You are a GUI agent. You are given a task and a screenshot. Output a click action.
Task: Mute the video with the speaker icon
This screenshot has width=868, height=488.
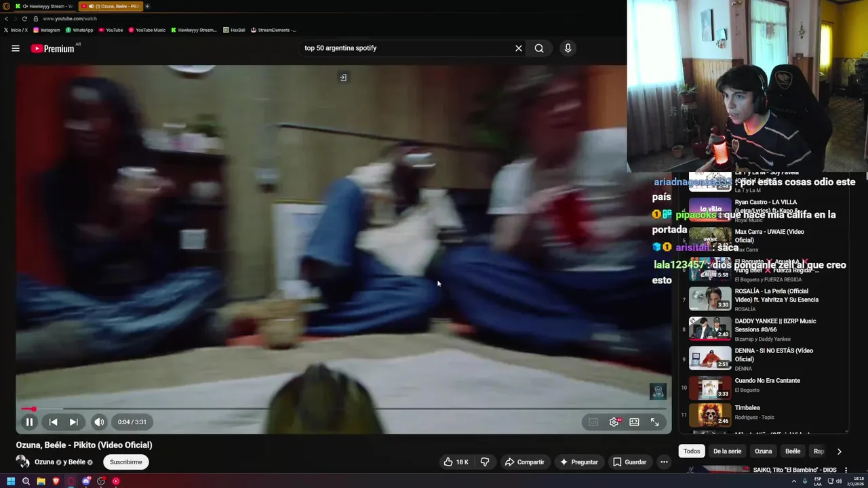click(x=99, y=422)
